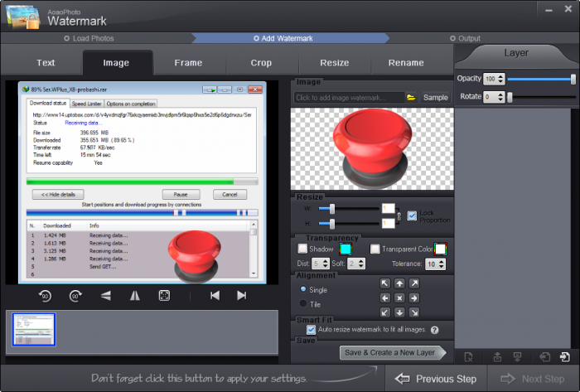Click the height value input box
The width and height of the screenshot is (580, 392).
tap(388, 223)
